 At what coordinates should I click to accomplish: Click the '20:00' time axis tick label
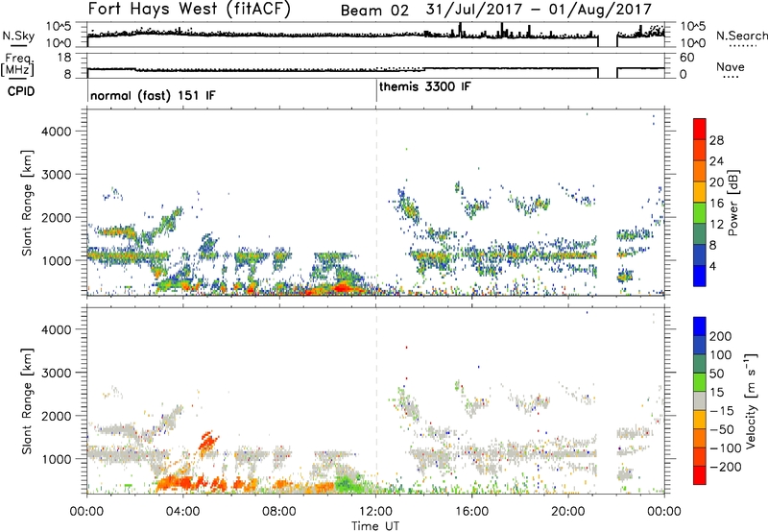(567, 512)
